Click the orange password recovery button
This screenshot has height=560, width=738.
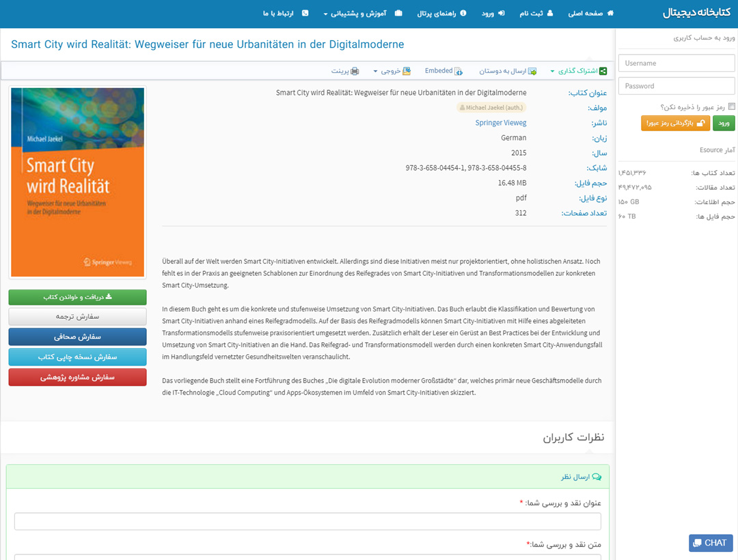point(675,123)
